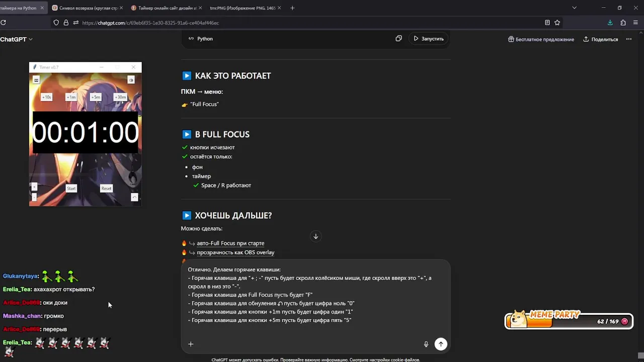Click the scroll-to-bottom arrow button
The height and width of the screenshot is (362, 644).
[315, 236]
